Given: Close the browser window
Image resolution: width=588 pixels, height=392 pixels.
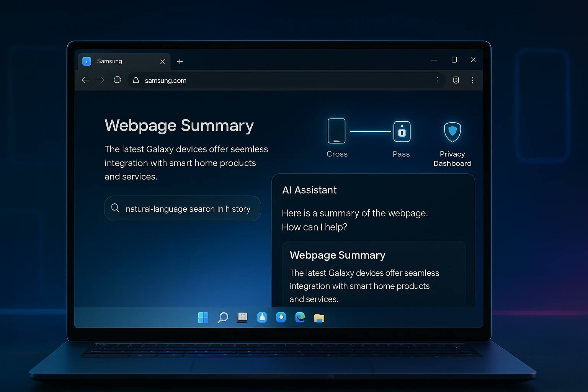Looking at the screenshot, I should click(x=473, y=60).
